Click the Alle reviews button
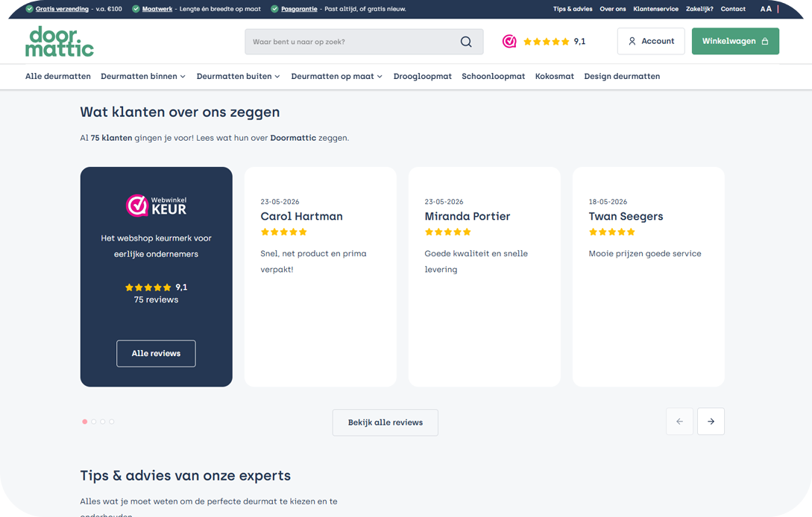Viewport: 812px width, 517px height. tap(156, 353)
